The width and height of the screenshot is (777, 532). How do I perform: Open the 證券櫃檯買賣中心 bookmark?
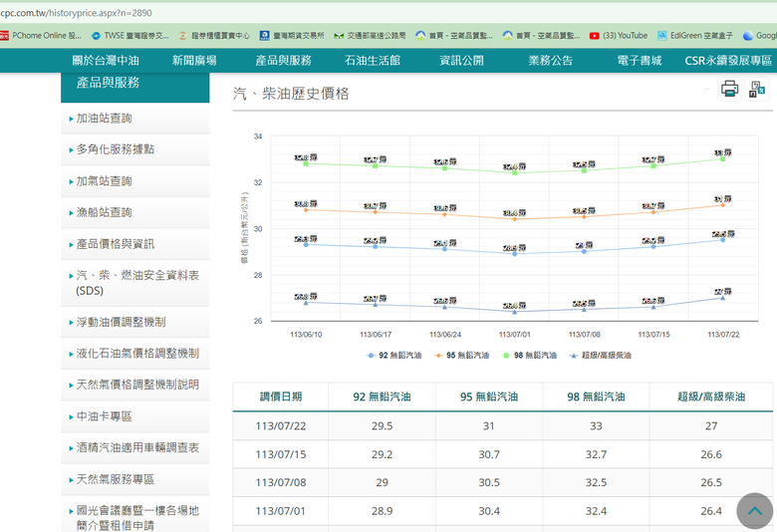pos(214,36)
